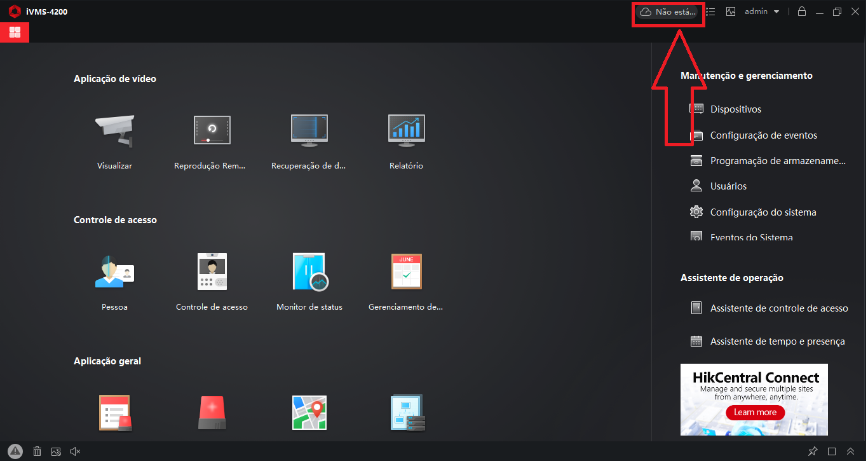This screenshot has height=461, width=868.
Task: Open the Controle de acesso module icon
Action: pyautogui.click(x=212, y=272)
